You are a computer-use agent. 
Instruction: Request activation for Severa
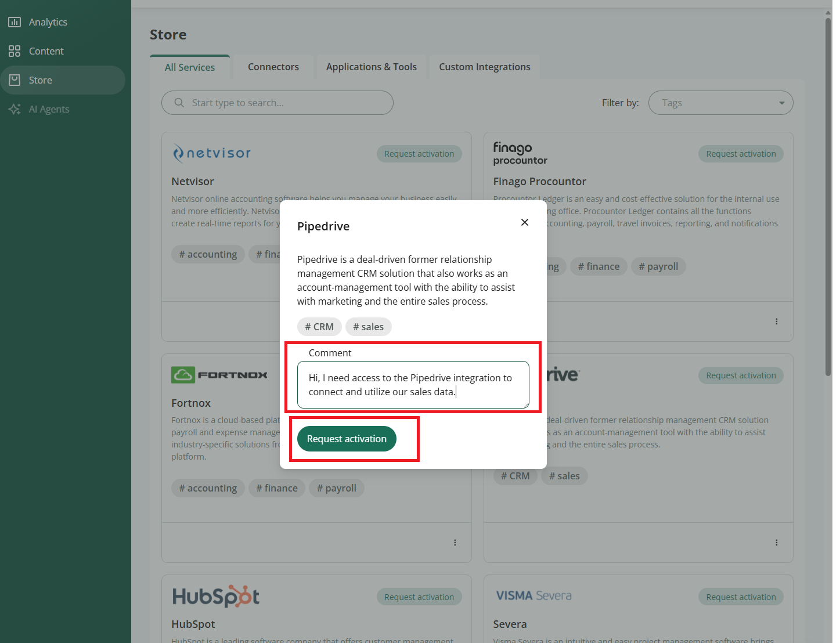tap(741, 597)
